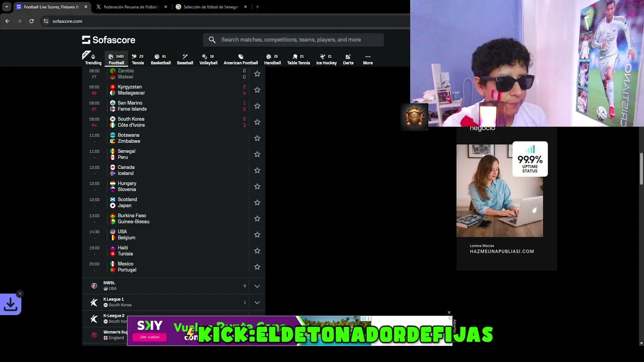Toggle favorite on Senegal vs Peru
Screen dimensions: 644x362
[257, 154]
